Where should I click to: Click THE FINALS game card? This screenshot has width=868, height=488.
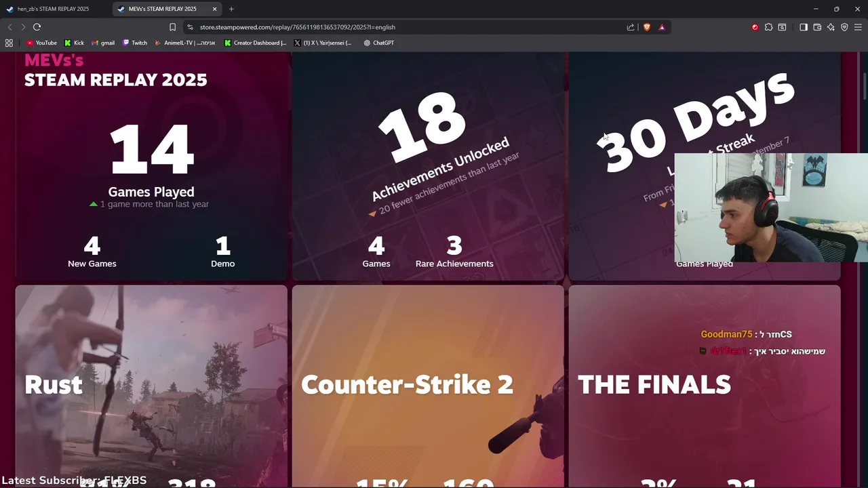705,386
